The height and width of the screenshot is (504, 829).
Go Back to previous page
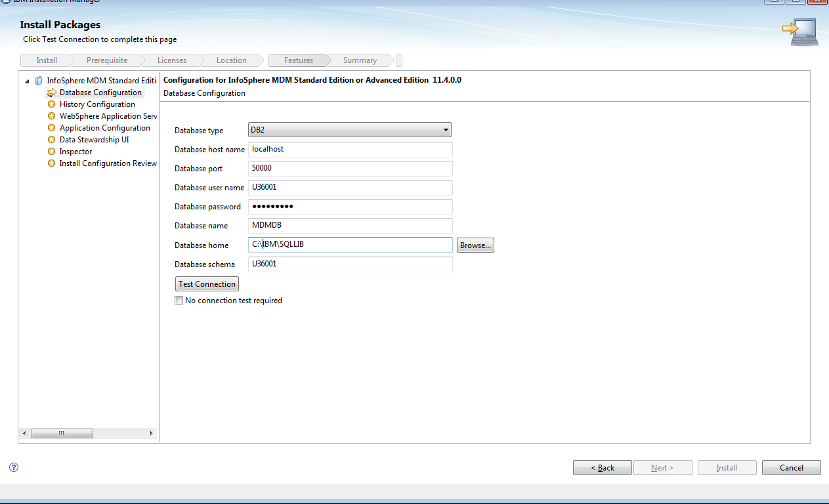603,468
